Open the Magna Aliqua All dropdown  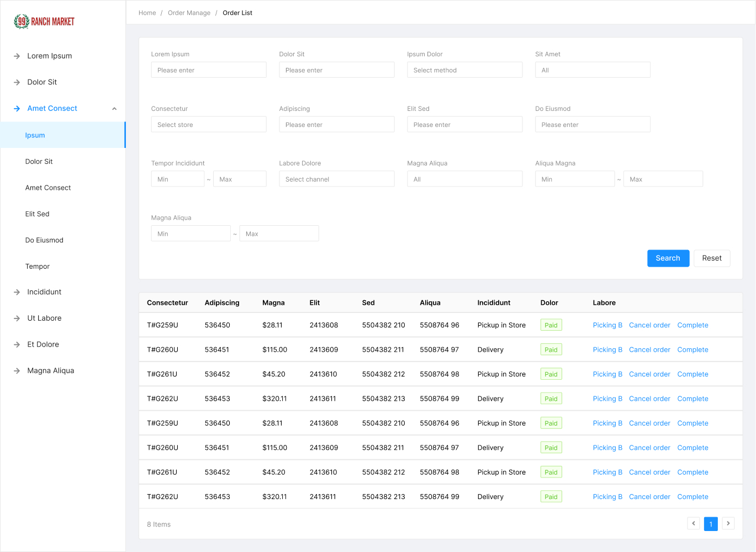pos(464,179)
